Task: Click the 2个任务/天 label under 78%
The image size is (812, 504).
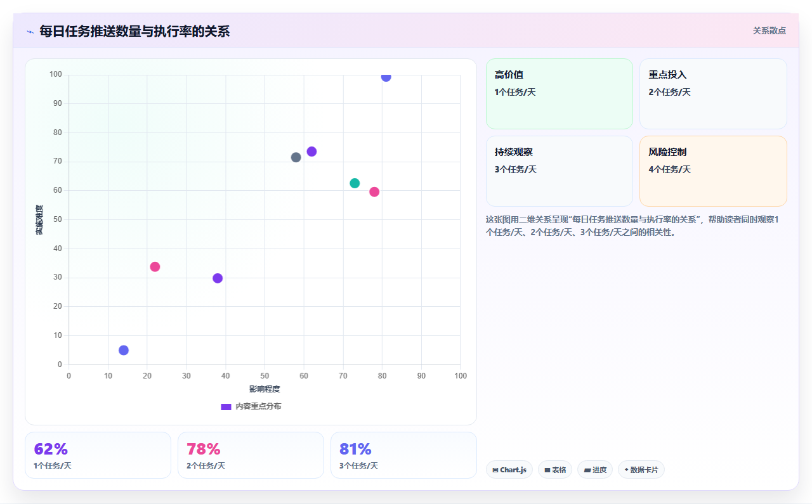Action: tap(206, 466)
